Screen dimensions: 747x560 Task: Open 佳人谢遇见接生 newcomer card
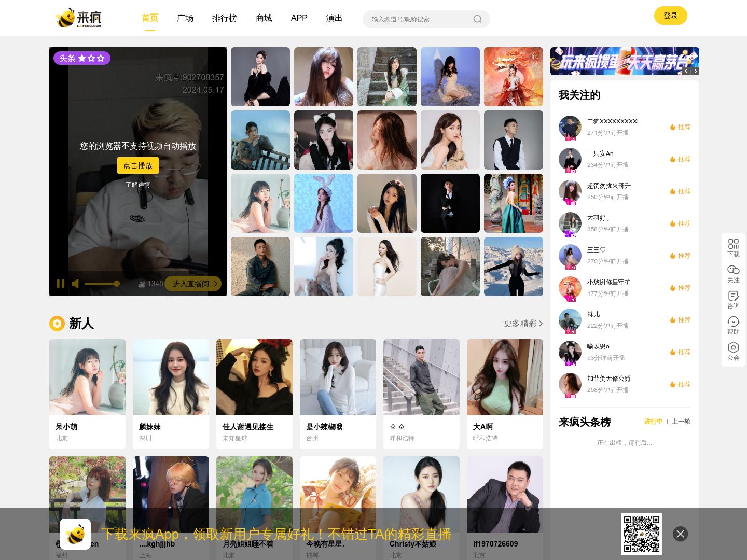click(x=254, y=394)
